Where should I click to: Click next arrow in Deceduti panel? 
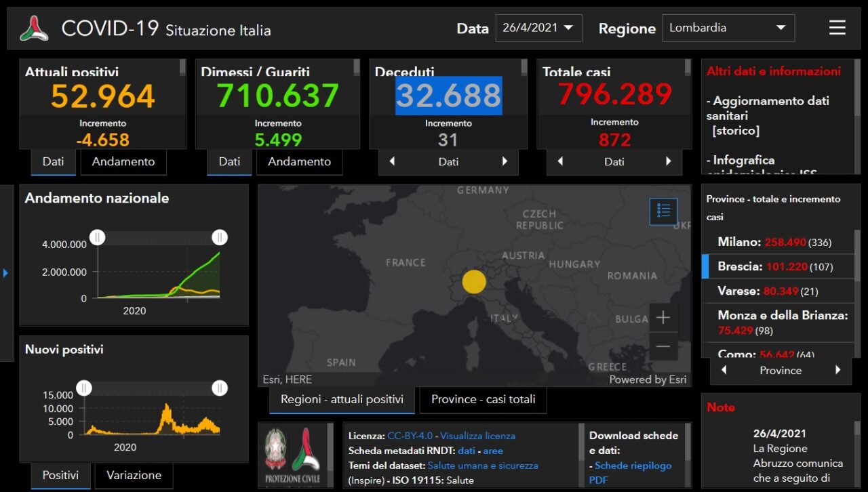pyautogui.click(x=504, y=161)
